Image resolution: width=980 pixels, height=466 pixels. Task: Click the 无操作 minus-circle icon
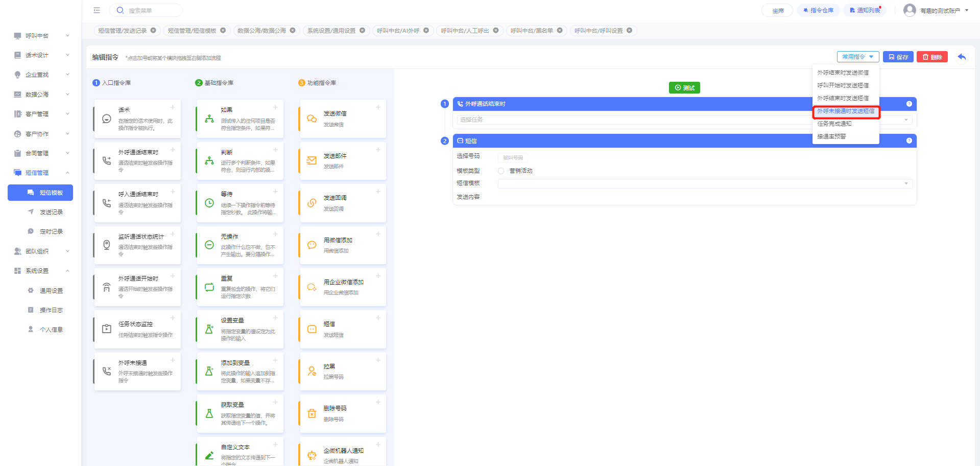[209, 245]
